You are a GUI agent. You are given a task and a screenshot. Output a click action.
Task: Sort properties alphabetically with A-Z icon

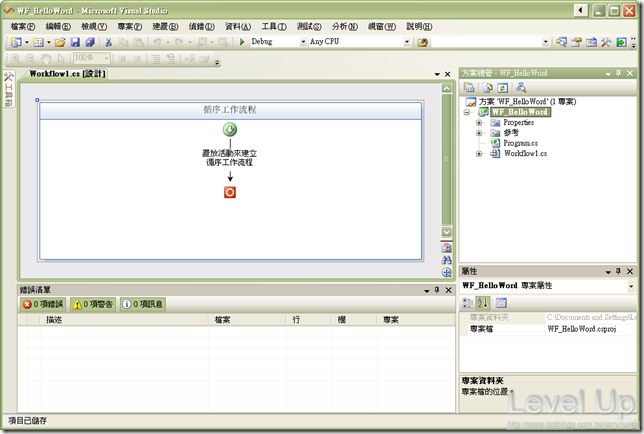coord(483,303)
